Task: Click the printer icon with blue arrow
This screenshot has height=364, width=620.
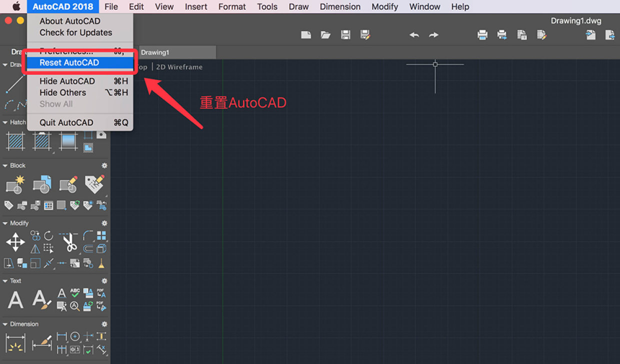Action: point(502,34)
